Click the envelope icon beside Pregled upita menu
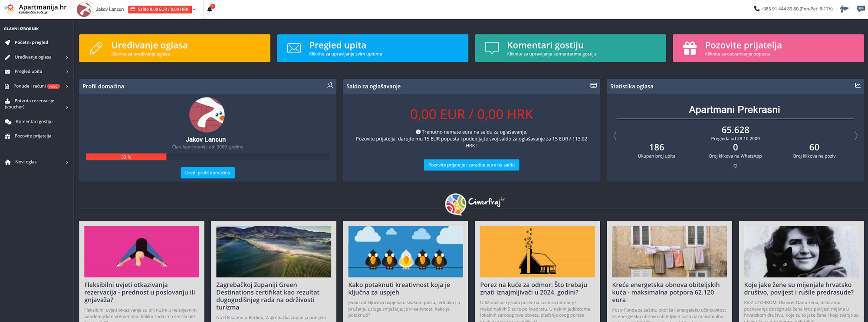Viewport: 868px width, 322px height. tap(7, 72)
